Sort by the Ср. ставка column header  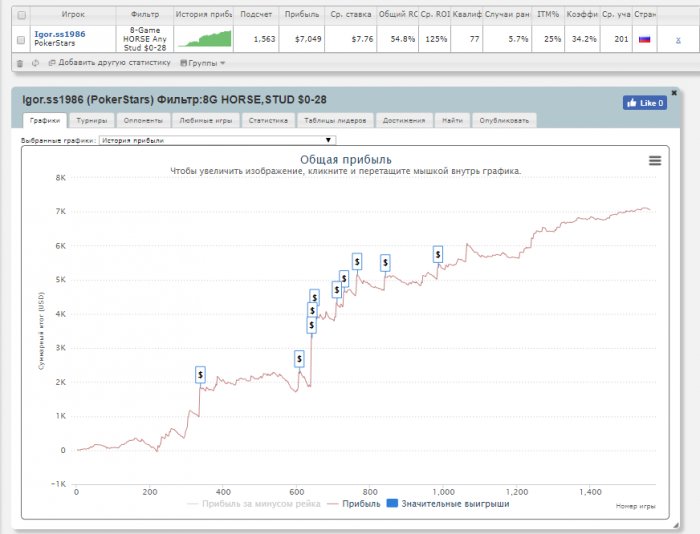(x=350, y=14)
